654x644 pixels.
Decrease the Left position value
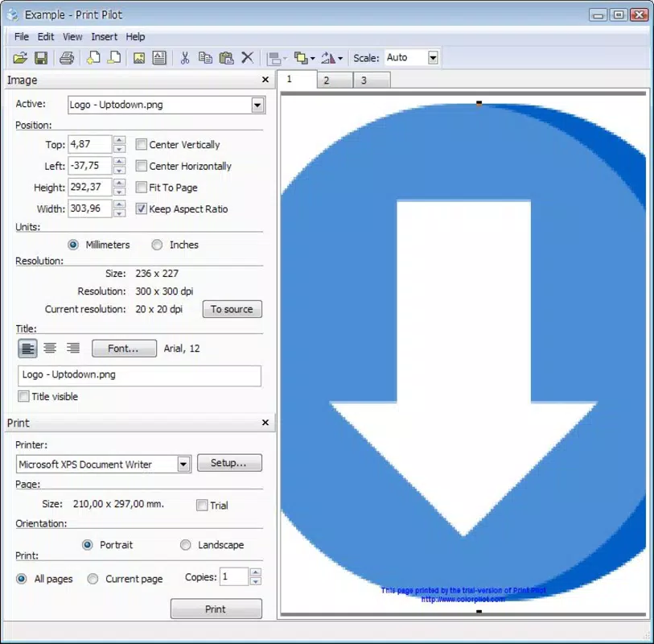pyautogui.click(x=119, y=171)
